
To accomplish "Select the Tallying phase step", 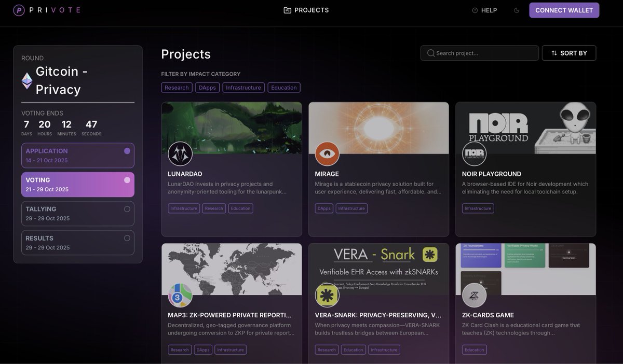I will 78,214.
